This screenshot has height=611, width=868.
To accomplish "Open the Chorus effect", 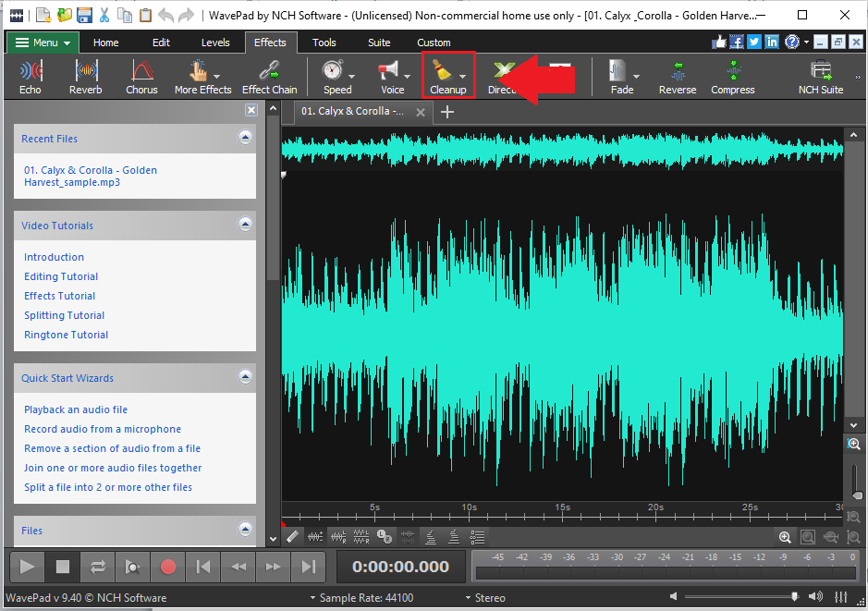I will point(141,77).
